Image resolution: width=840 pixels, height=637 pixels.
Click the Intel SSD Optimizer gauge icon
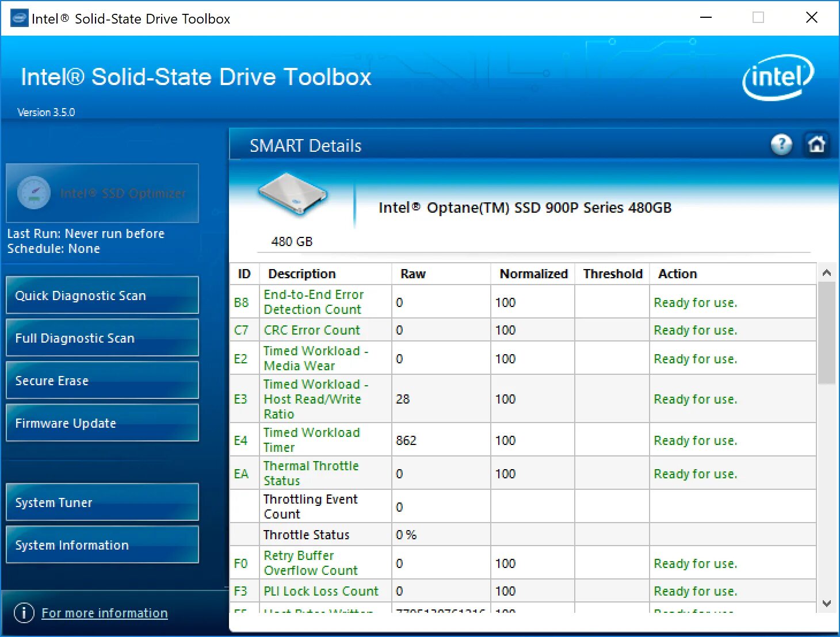(x=34, y=193)
